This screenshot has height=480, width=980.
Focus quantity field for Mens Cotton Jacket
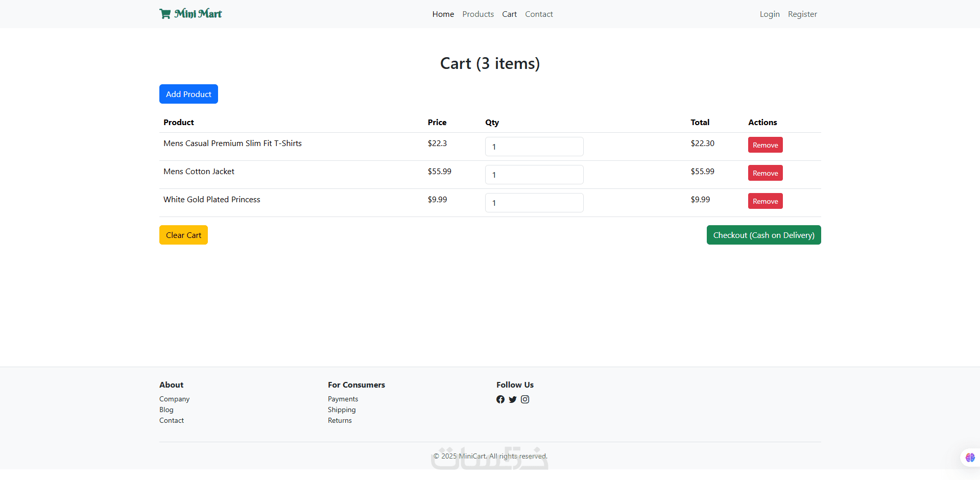point(534,175)
